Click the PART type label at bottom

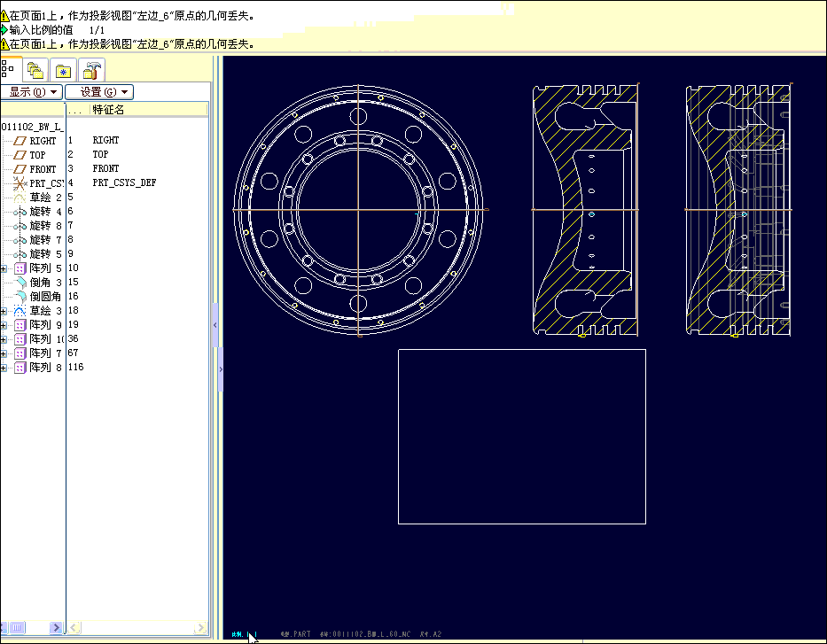point(296,634)
